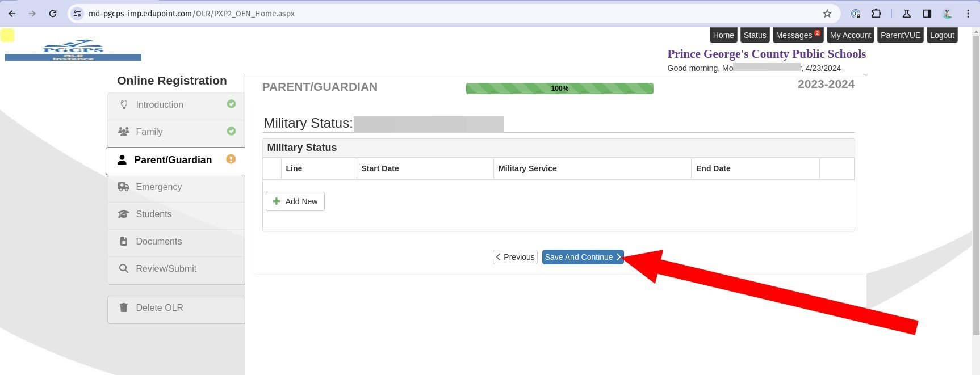980x375 pixels.
Task: Click the trash icon beside Delete OLR
Action: click(x=124, y=307)
